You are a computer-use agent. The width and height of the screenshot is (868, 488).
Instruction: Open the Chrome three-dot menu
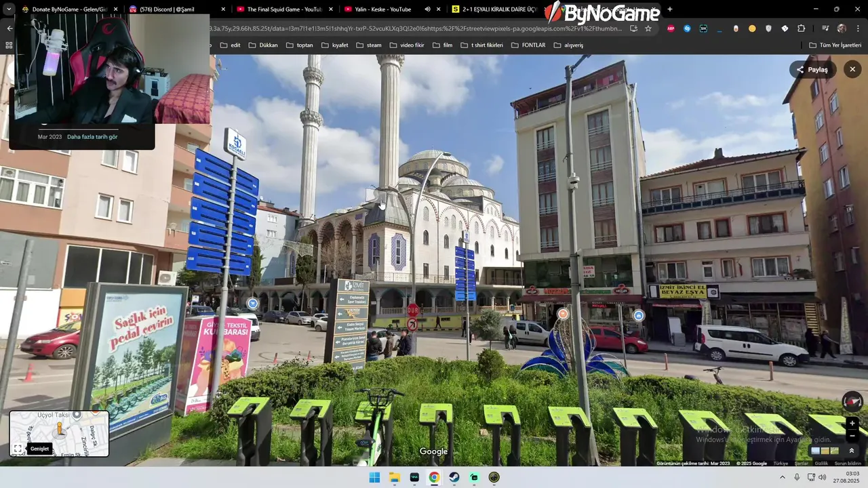pyautogui.click(x=858, y=28)
